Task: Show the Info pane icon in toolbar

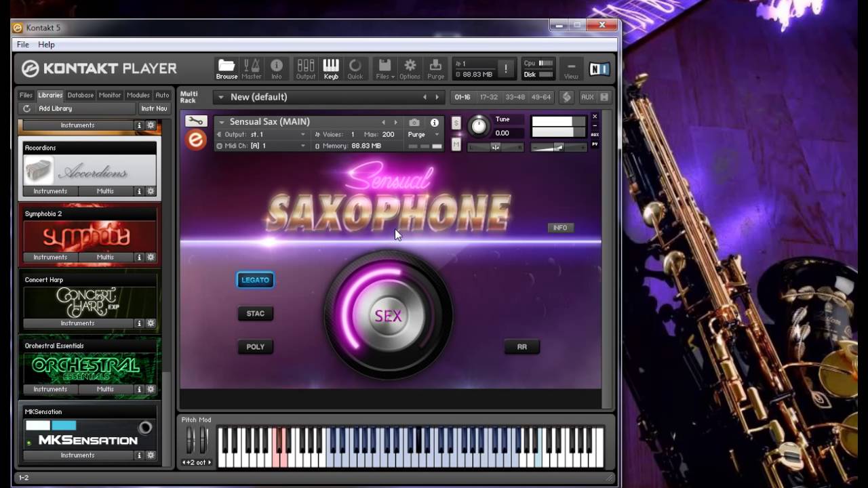Action: [x=277, y=68]
